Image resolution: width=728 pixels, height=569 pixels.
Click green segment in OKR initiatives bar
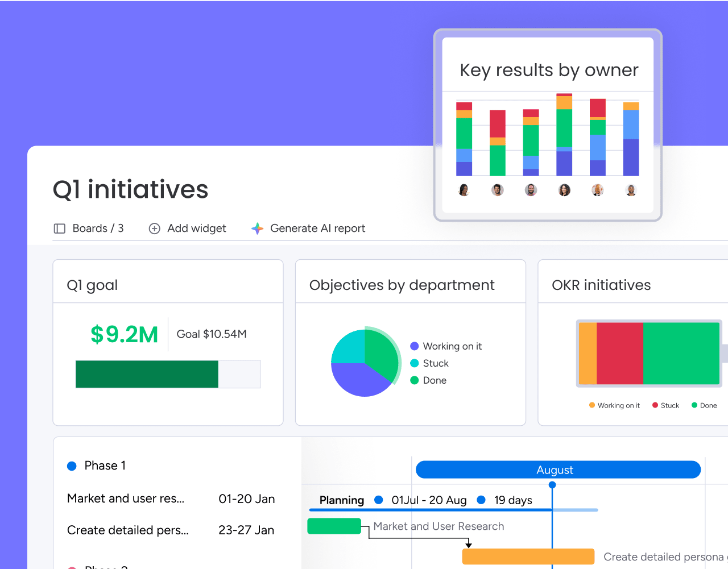[681, 354]
